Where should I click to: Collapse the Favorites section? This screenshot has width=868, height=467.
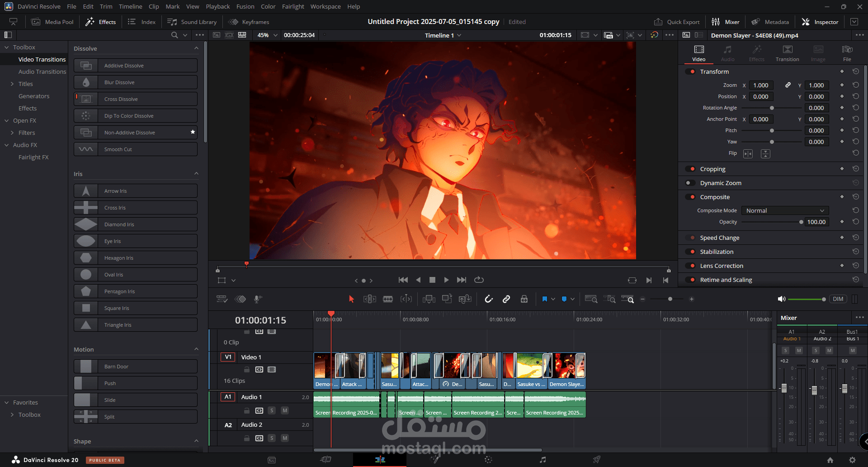pos(7,402)
